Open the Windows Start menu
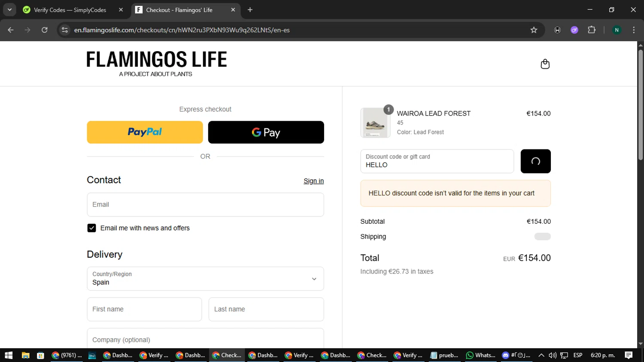Screen dimensions: 644x362 (x=9, y=355)
